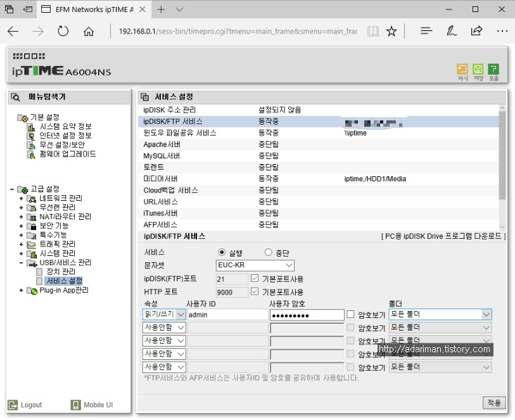Click the Mobile UI phone icon
The height and width of the screenshot is (420, 515).
coord(75,405)
